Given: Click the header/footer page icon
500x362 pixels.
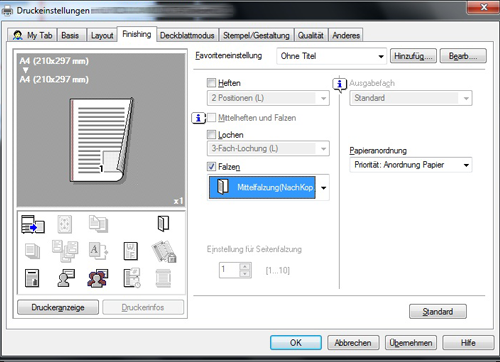Looking at the screenshot, I should click(x=32, y=278).
